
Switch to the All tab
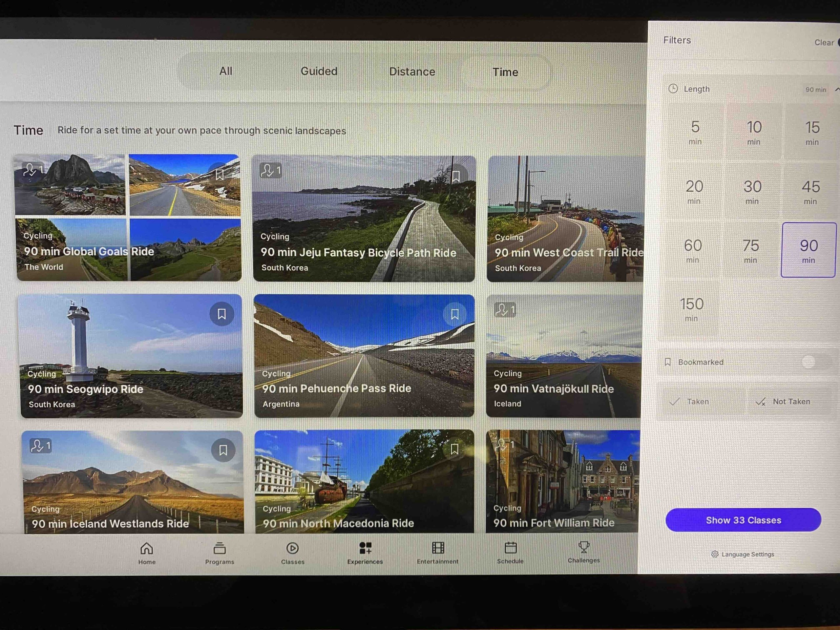(226, 71)
